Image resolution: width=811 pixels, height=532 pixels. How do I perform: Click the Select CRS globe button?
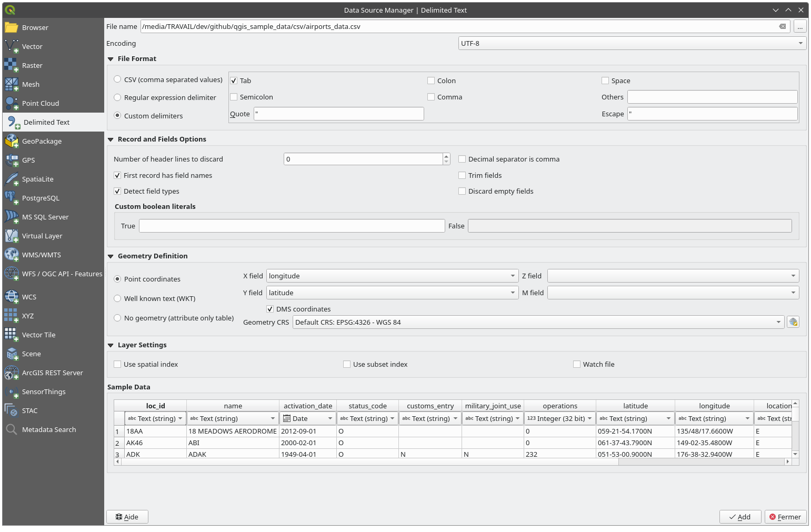(793, 322)
